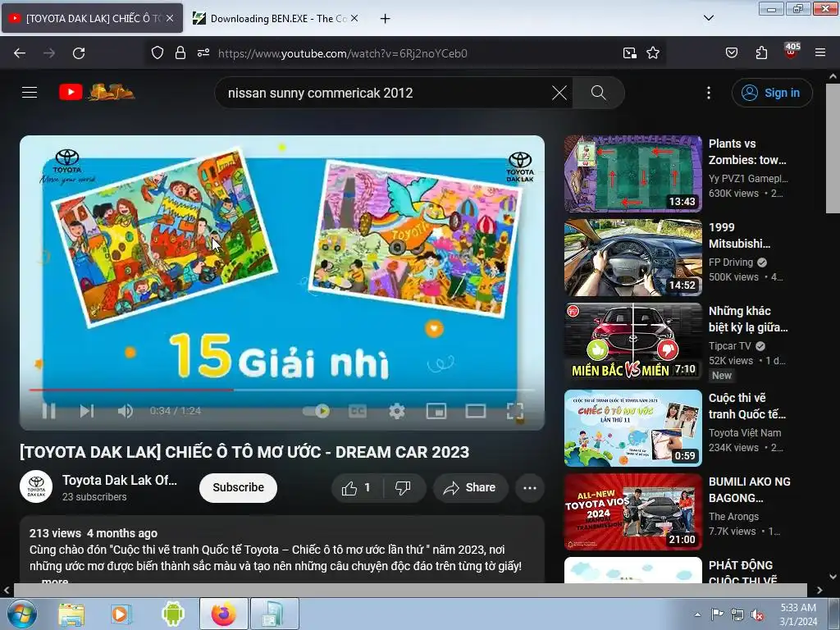Open Toyota Dak Lak Of... channel name

[x=120, y=480]
